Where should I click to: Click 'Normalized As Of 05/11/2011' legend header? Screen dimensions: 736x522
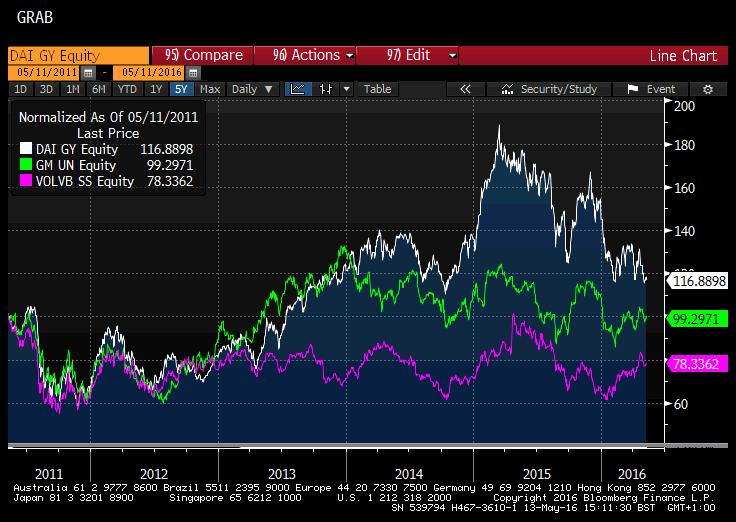click(108, 117)
